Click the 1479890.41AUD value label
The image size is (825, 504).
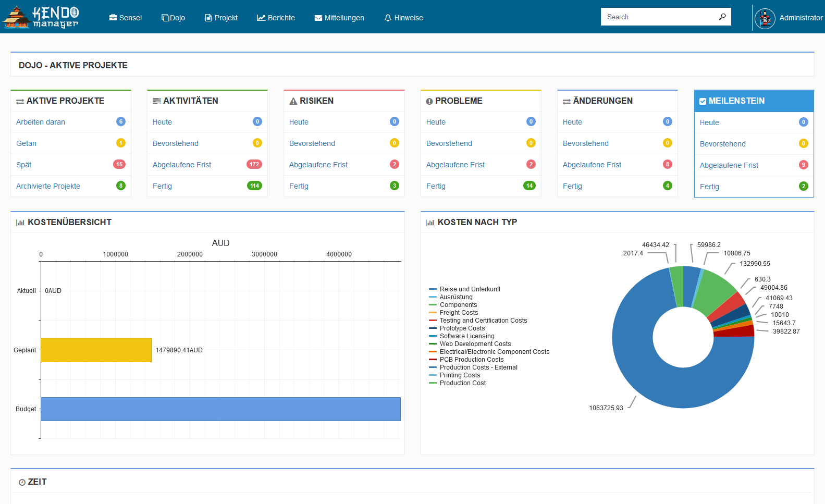tap(179, 350)
